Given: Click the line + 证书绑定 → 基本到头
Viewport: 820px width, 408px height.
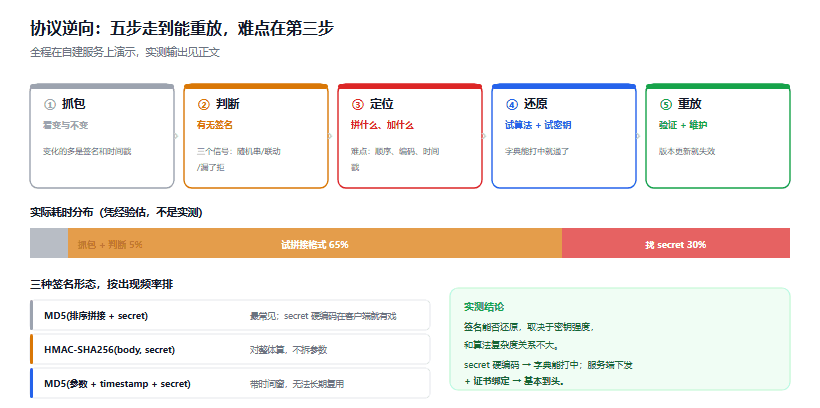Looking at the screenshot, I should [x=514, y=382].
